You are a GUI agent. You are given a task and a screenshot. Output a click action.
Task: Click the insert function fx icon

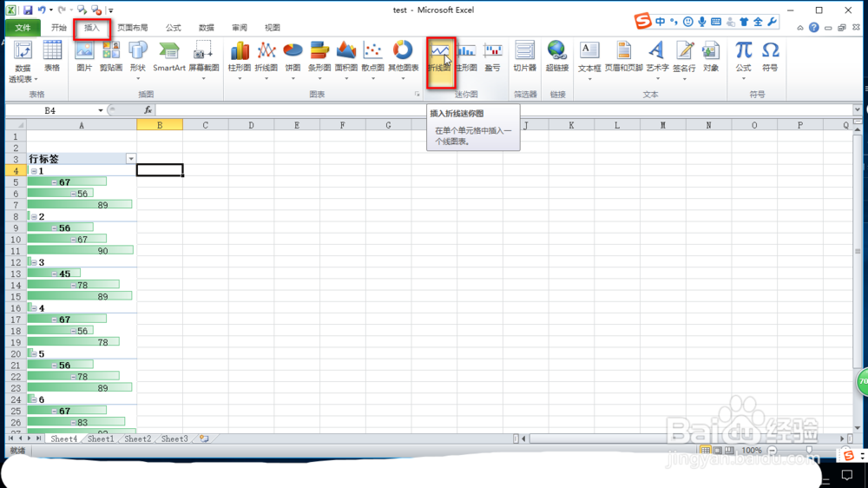(x=148, y=110)
